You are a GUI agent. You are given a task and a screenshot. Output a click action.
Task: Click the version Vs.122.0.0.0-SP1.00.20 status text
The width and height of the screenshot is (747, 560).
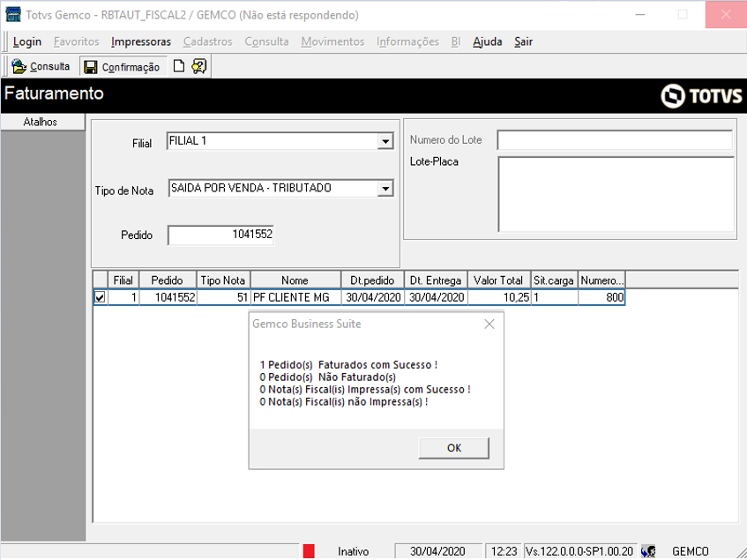point(579,551)
